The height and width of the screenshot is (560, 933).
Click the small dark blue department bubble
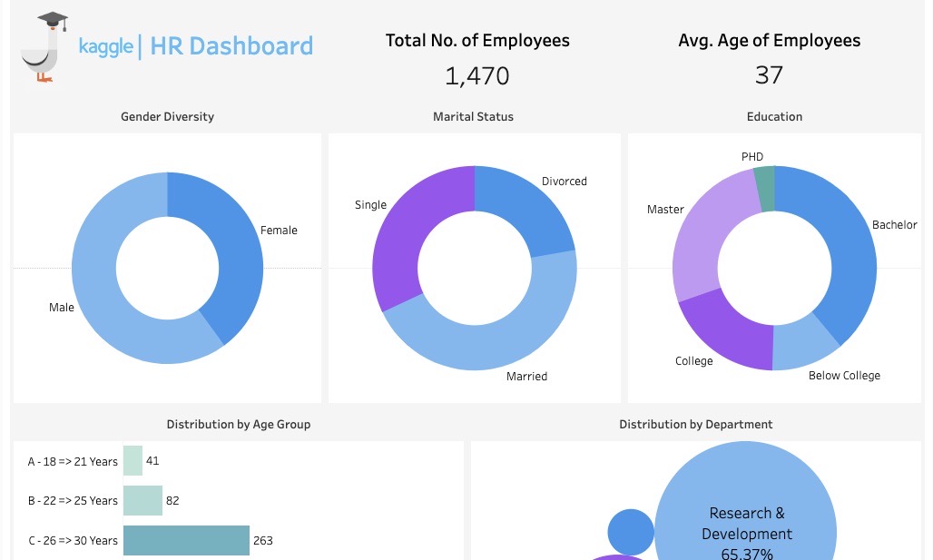(x=631, y=532)
